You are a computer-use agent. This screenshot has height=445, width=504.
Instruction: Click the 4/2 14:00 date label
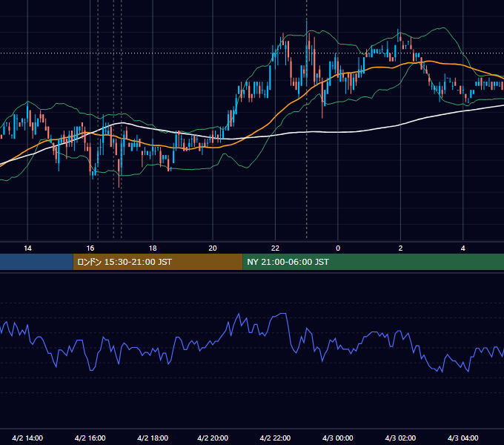(27, 438)
